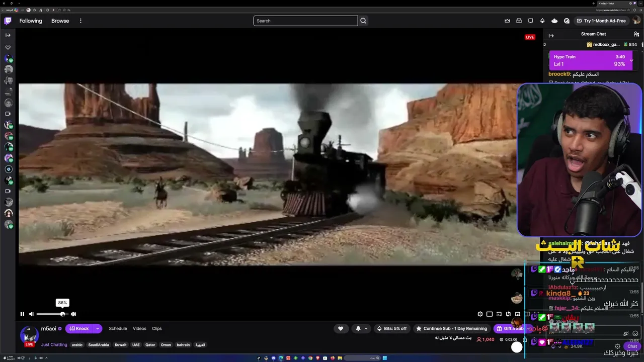This screenshot has width=644, height=362.
Task: Submit search with magnifier button
Action: 363,21
